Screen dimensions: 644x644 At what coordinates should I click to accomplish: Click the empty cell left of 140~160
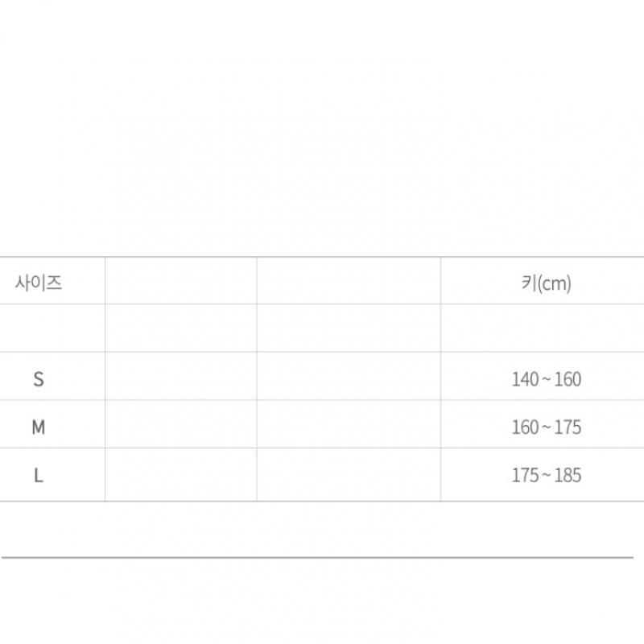click(x=349, y=377)
